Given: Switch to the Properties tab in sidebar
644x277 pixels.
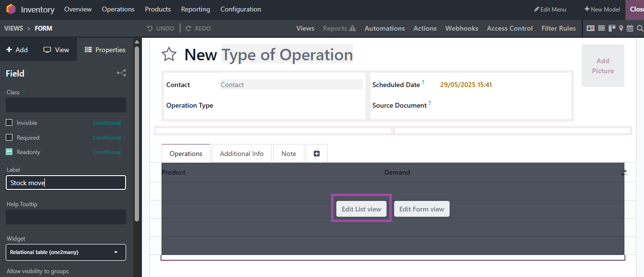Looking at the screenshot, I should pyautogui.click(x=105, y=50).
